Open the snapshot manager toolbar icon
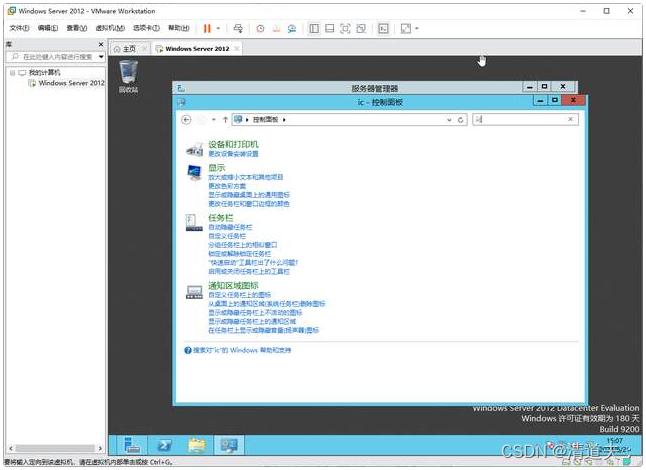Viewport: 646px width, 470px height. (292, 28)
